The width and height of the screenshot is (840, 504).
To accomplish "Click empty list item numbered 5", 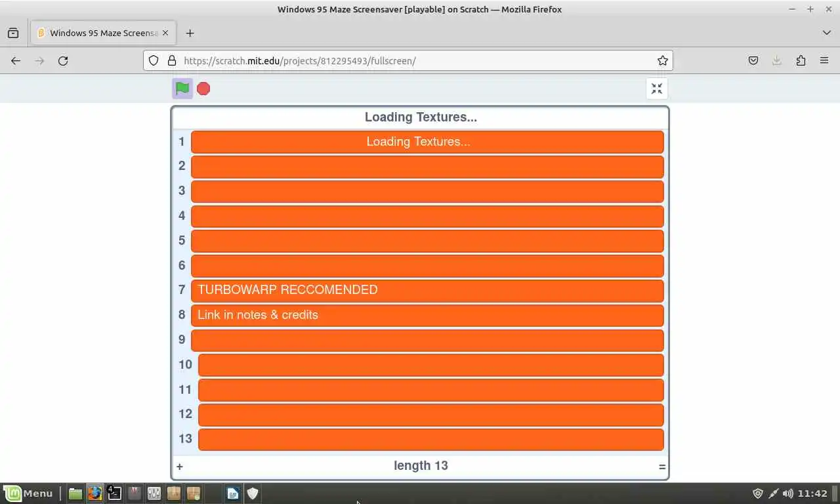I will (427, 241).
